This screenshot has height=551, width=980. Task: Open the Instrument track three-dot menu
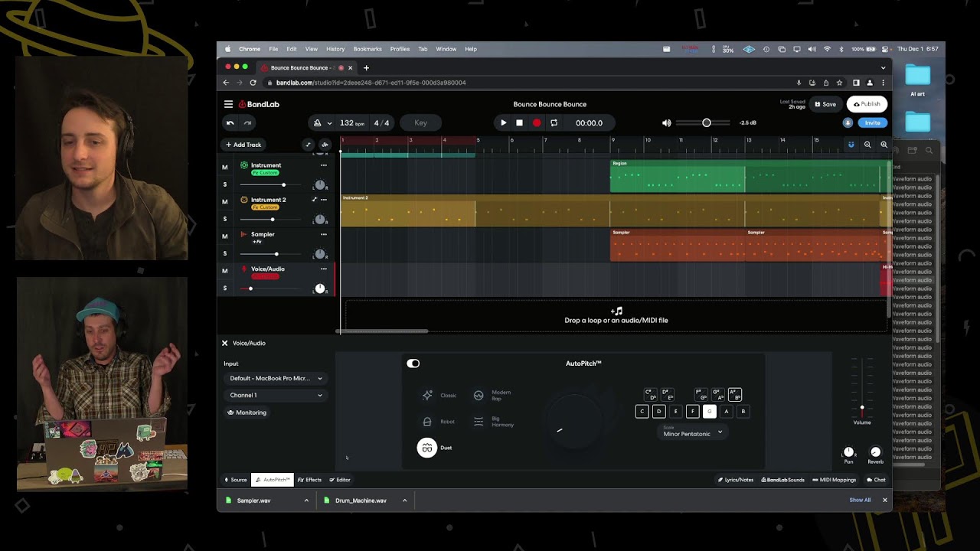tap(324, 165)
